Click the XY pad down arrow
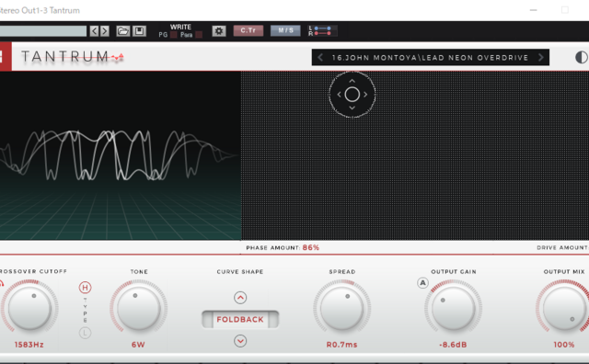 352,108
